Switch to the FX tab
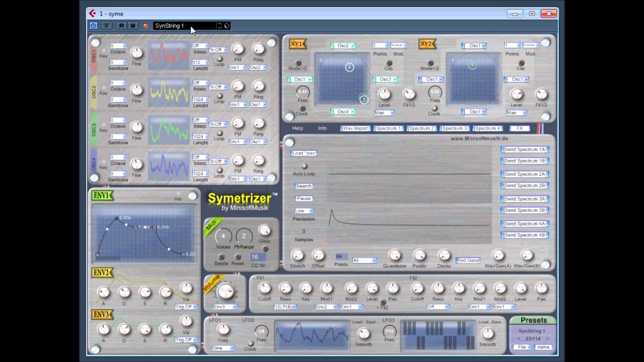The height and width of the screenshot is (362, 644). click(x=520, y=128)
